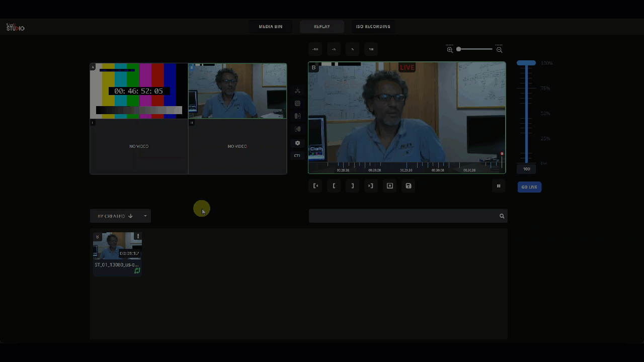This screenshot has height=362, width=644.
Task: Open the clip's three-dot options menu
Action: pyautogui.click(x=138, y=236)
